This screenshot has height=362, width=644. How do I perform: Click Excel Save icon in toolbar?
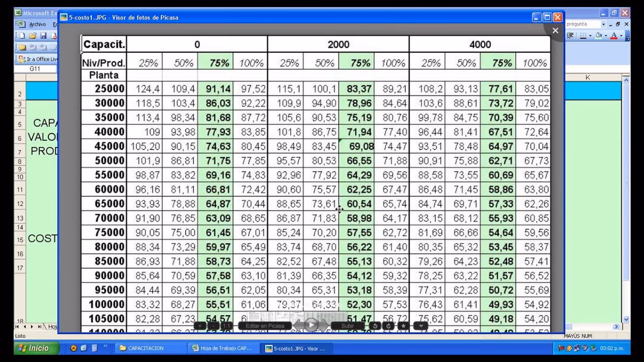coord(43,36)
